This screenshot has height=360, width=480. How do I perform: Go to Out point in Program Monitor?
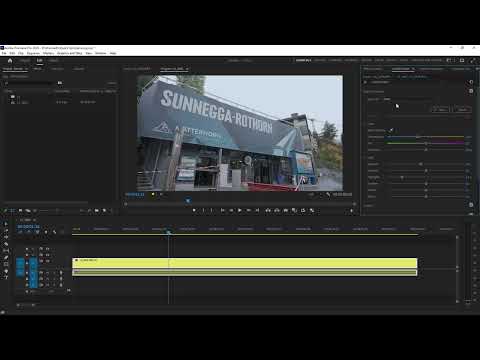click(257, 210)
